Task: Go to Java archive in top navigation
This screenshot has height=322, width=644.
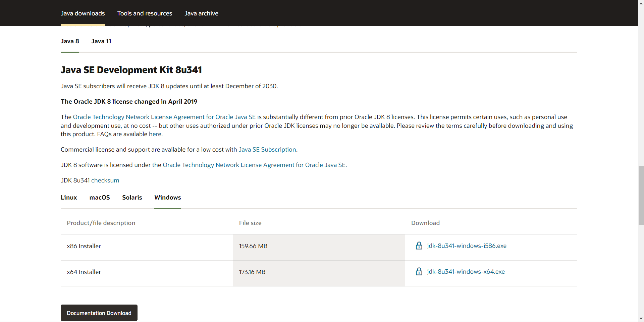Action: [x=201, y=13]
